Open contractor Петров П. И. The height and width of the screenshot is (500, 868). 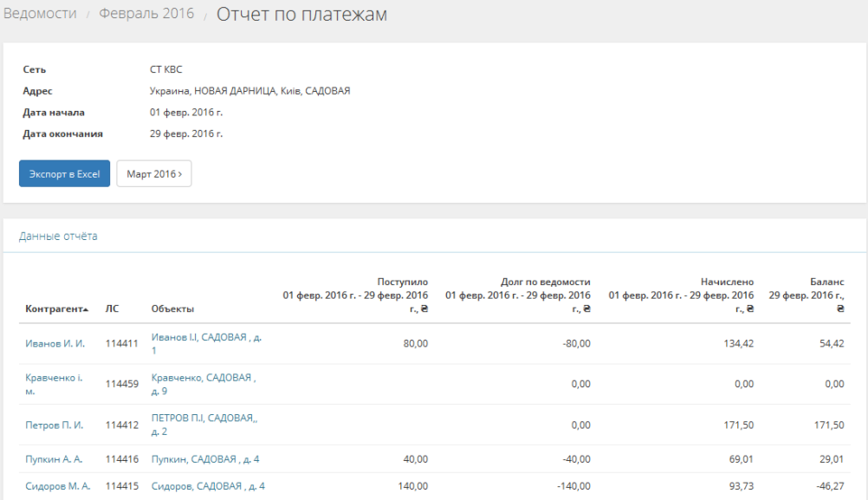55,425
